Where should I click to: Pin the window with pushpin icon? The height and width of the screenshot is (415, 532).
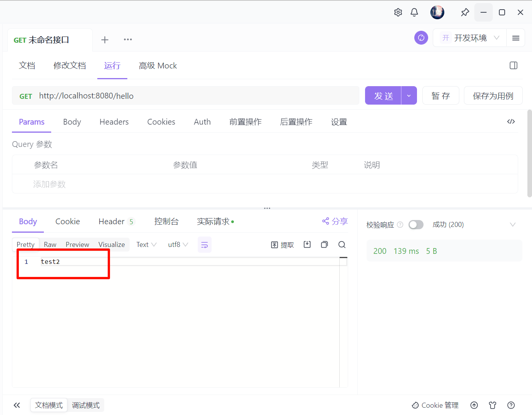(465, 12)
